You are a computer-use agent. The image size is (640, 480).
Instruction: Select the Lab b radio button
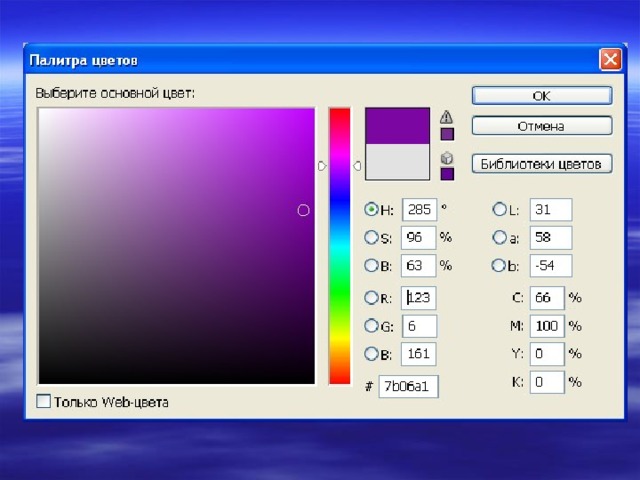point(498,265)
